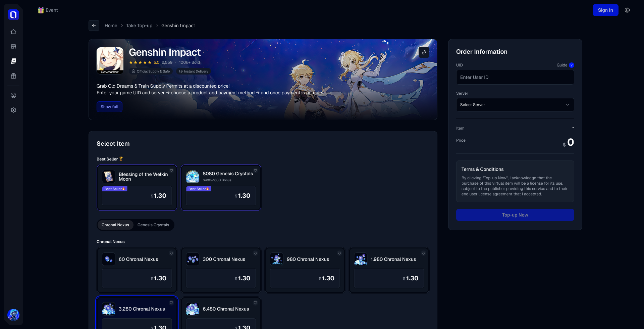Screen dimensions: 644x329
Task: Select the Chronal Nexus tab
Action: tap(115, 225)
